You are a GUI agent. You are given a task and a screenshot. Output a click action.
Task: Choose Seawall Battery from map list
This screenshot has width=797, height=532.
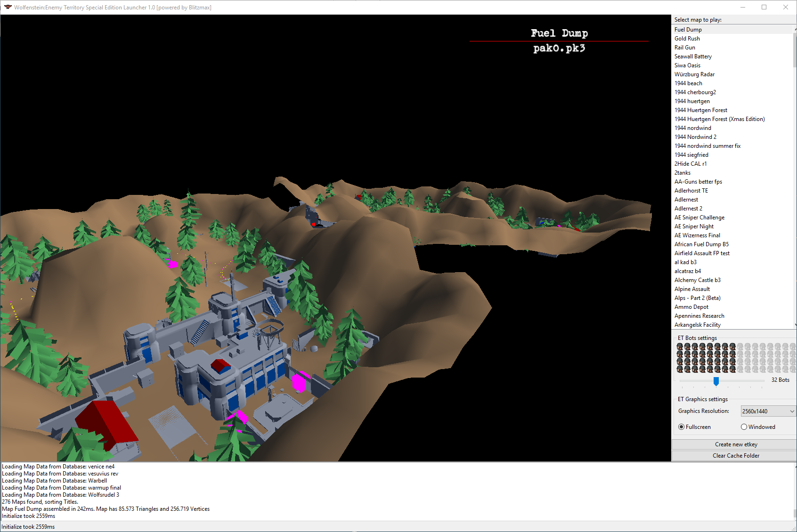(693, 56)
